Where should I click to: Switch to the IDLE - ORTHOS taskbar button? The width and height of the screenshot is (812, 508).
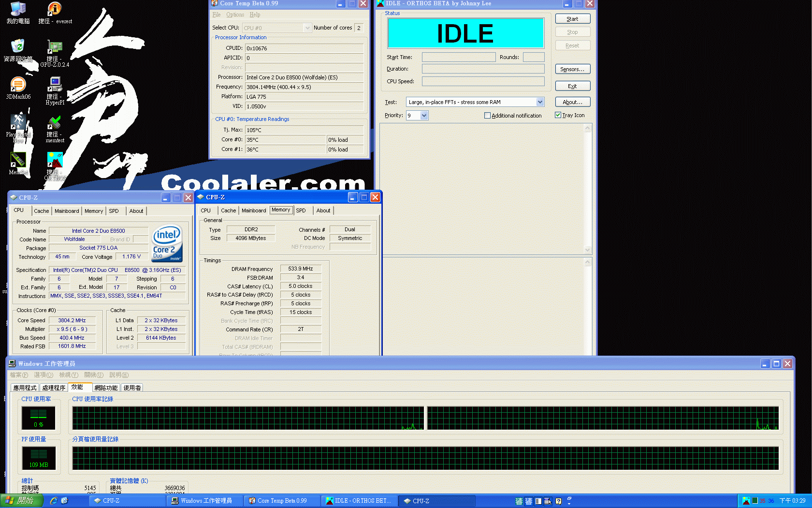pos(359,501)
